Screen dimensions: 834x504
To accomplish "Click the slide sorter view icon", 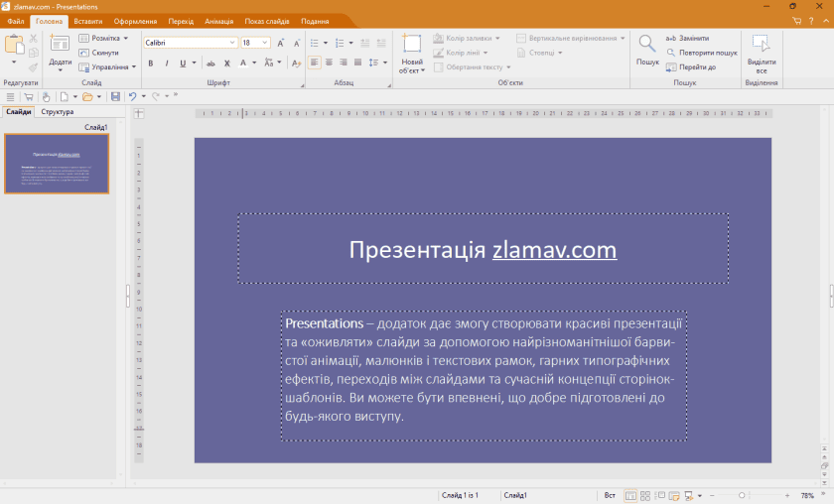I will pos(645,495).
